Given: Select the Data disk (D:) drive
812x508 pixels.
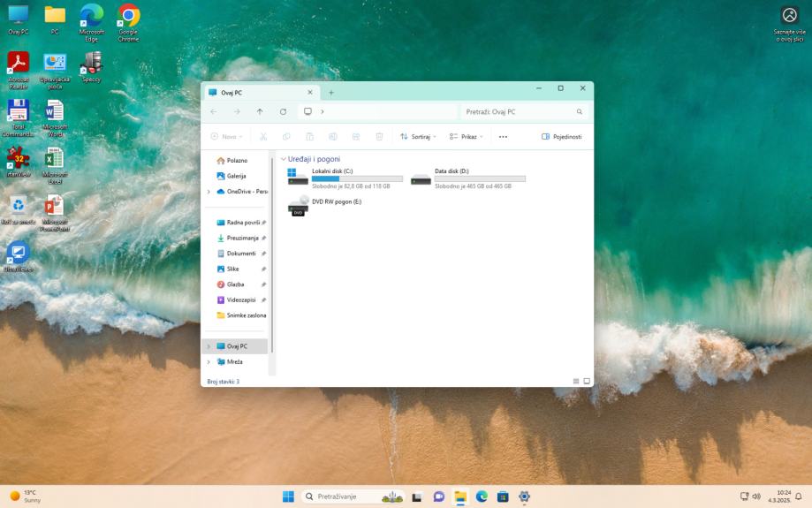Looking at the screenshot, I should pos(467,178).
